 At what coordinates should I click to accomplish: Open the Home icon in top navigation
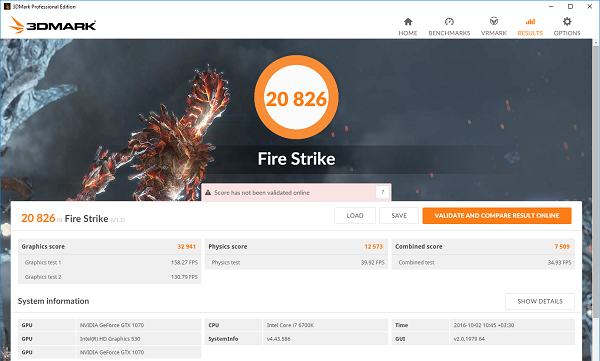[408, 21]
